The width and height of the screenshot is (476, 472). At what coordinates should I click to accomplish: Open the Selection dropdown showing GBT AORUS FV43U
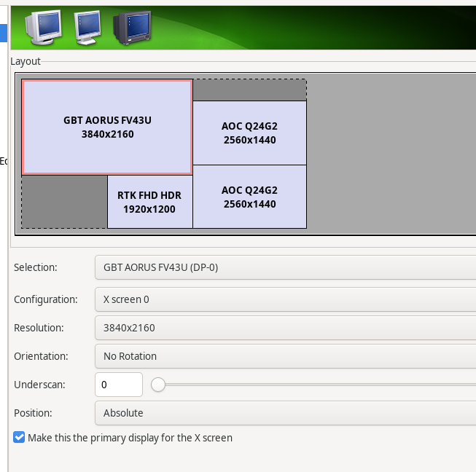point(284,267)
